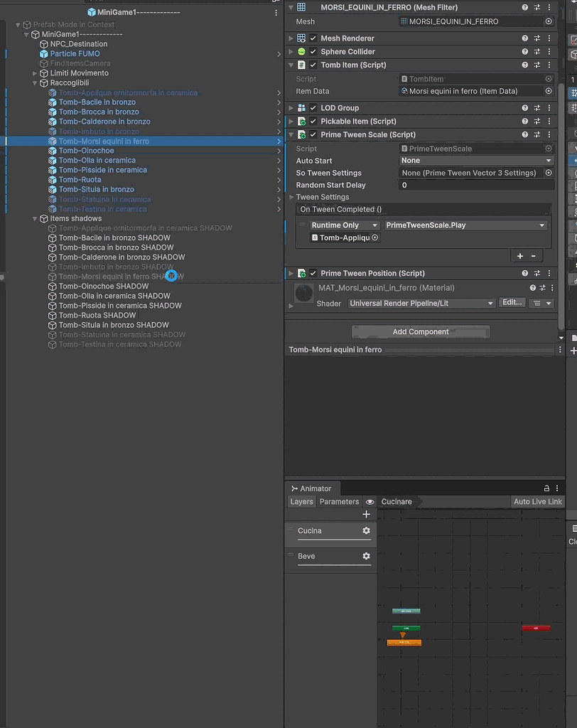Open the settings gear on the Cucina layer

(x=365, y=530)
